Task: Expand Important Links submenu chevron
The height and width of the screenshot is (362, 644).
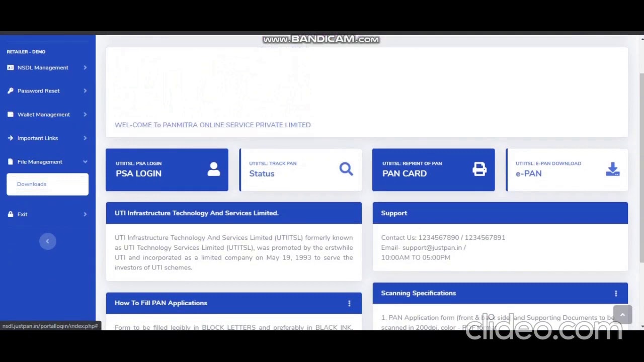Action: (x=85, y=138)
